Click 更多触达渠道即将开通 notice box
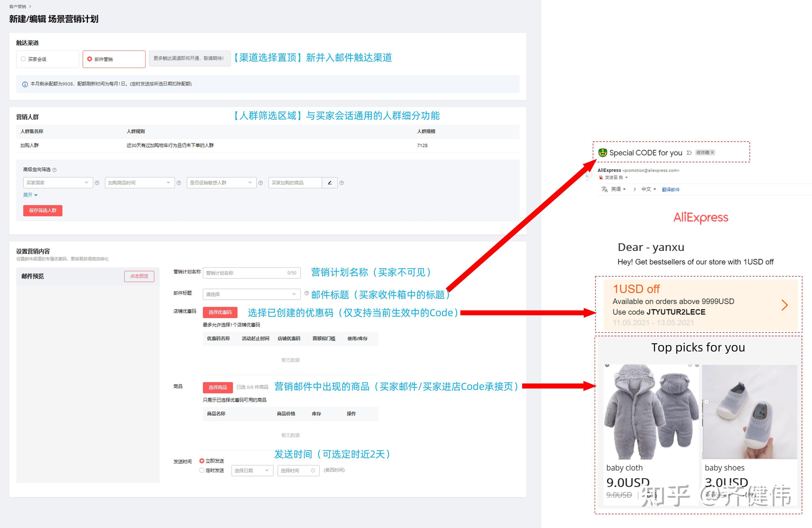Viewport: 812px width, 528px height. [190, 58]
